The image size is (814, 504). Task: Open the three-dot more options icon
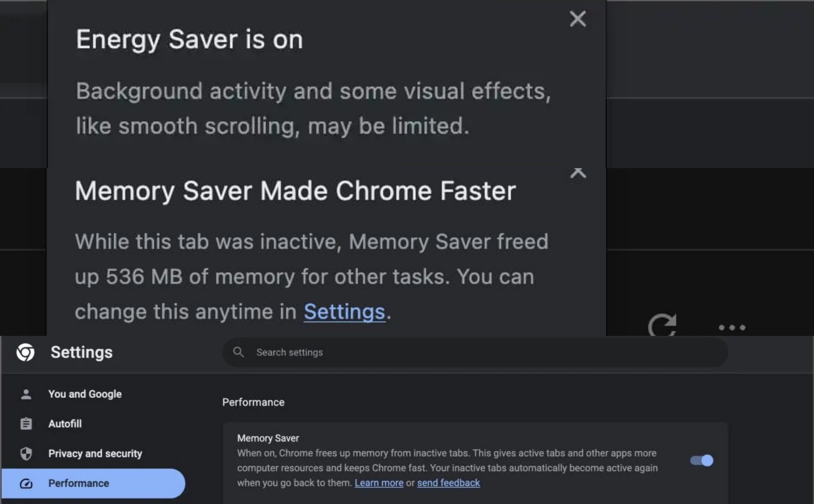(731, 328)
